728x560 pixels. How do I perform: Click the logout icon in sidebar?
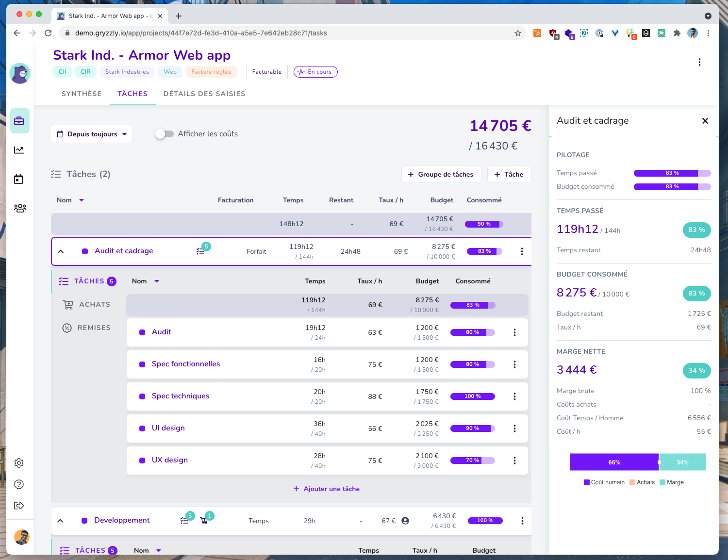click(19, 506)
